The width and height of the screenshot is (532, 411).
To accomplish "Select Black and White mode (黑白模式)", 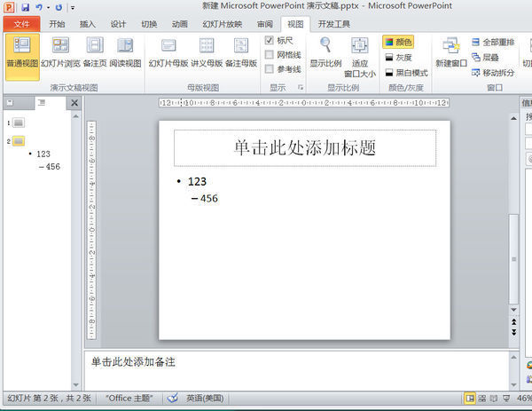I will coord(406,73).
